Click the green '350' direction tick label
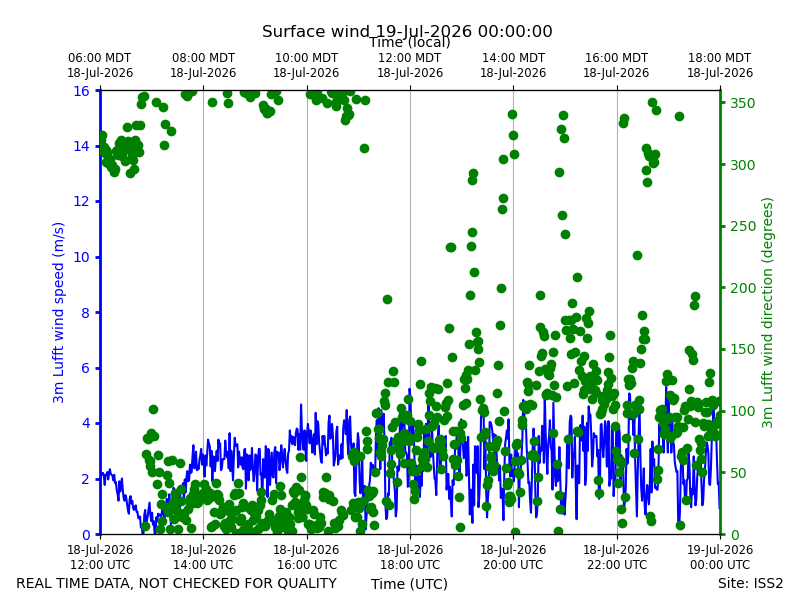 coord(742,103)
